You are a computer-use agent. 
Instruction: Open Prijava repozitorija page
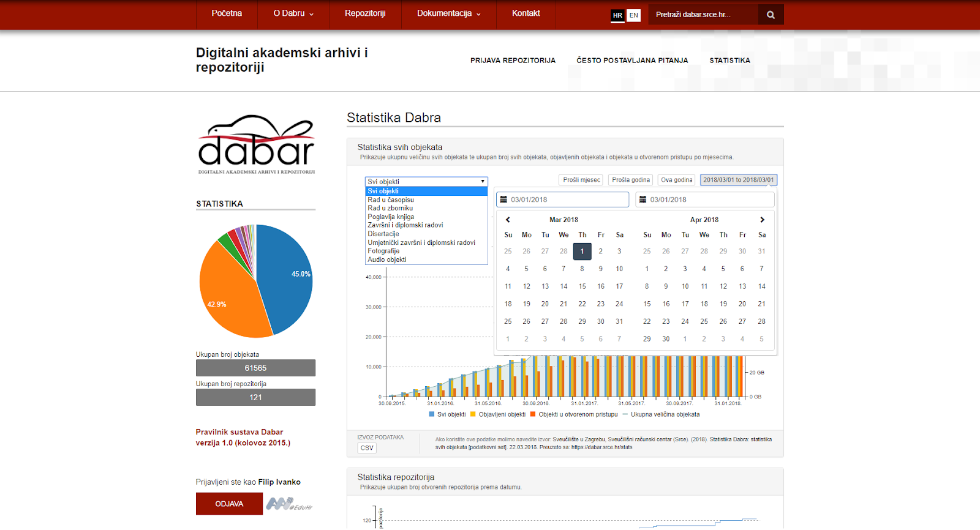513,61
